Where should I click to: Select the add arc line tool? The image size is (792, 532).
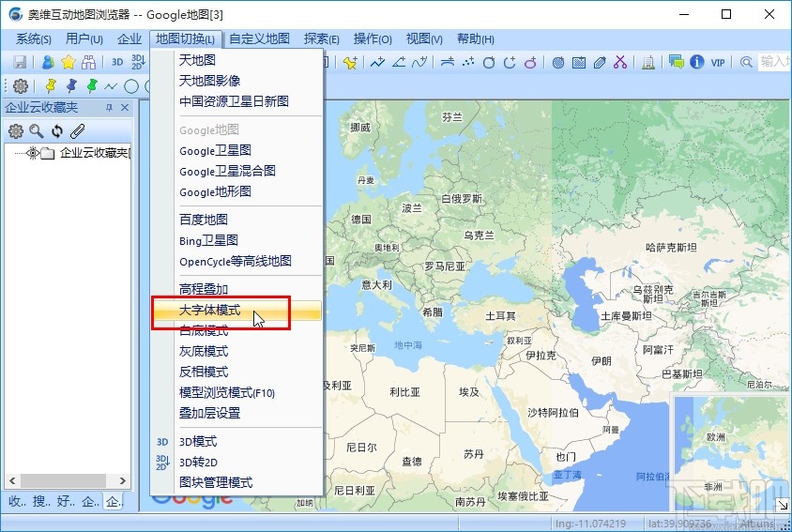tap(448, 62)
